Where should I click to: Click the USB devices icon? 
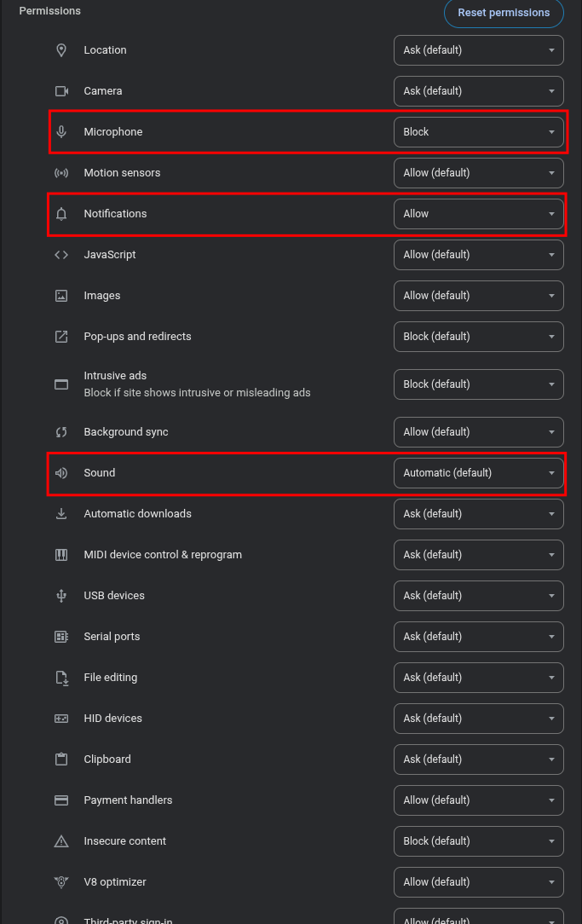pyautogui.click(x=61, y=596)
